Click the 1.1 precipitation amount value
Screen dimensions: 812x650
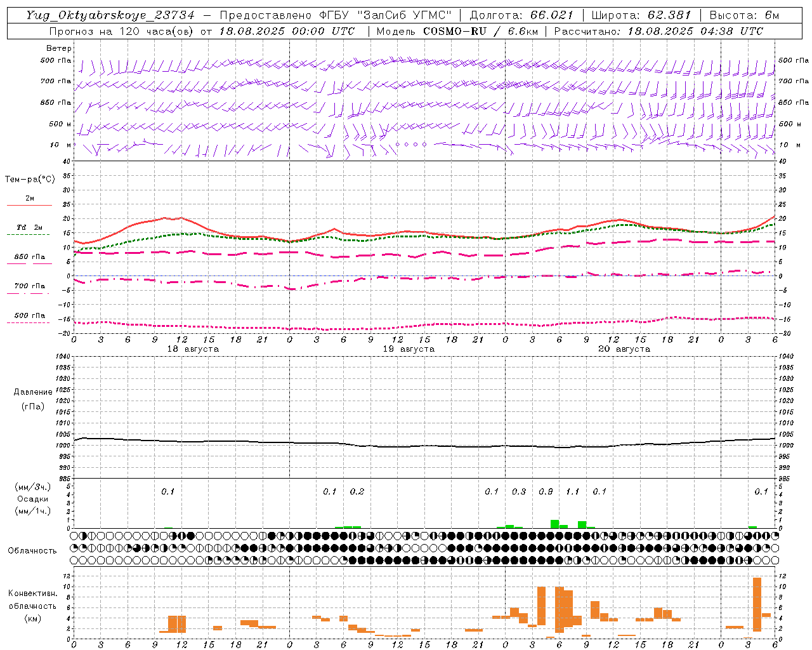click(573, 491)
